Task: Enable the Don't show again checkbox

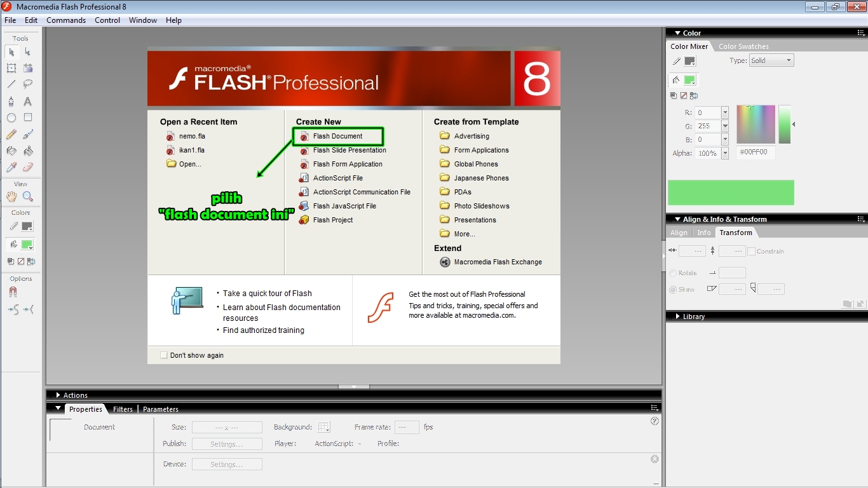Action: click(164, 355)
